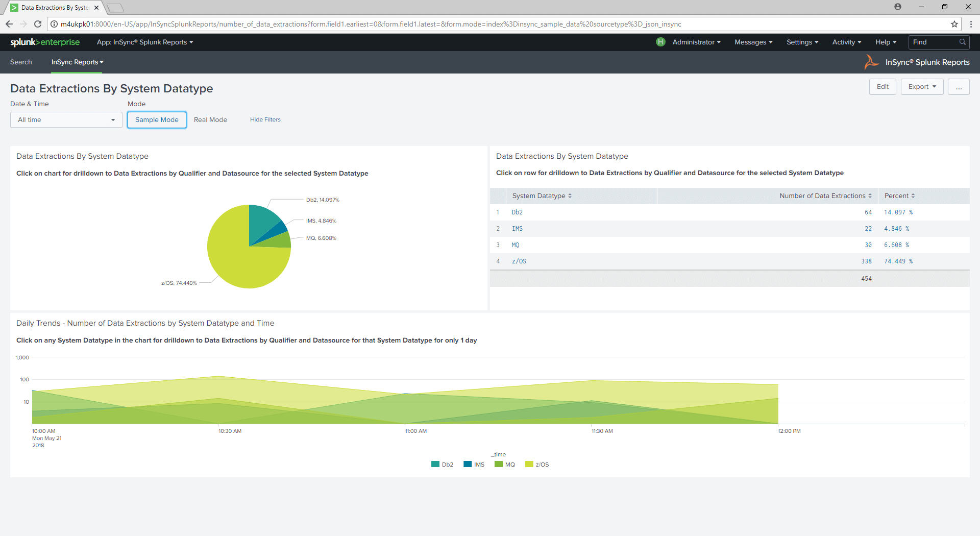The width and height of the screenshot is (980, 536).
Task: Switch to Real Mode
Action: (x=210, y=119)
